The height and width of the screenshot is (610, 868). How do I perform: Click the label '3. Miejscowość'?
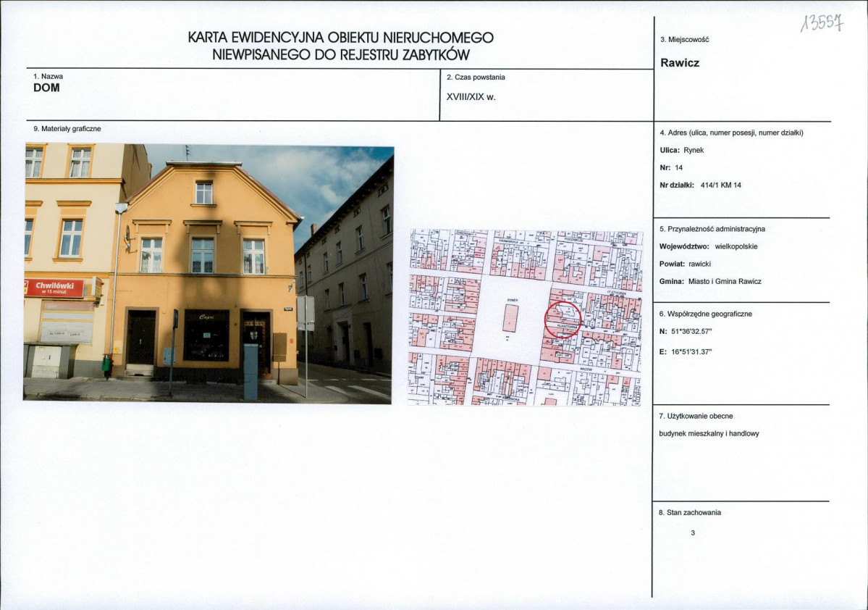[x=684, y=39]
